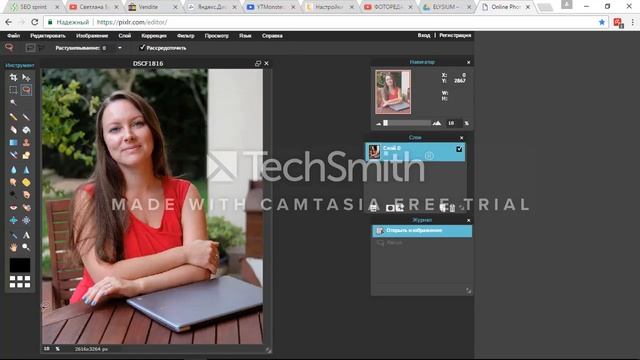Select the Color Replace tool
The width and height of the screenshot is (640, 360).
point(13,155)
